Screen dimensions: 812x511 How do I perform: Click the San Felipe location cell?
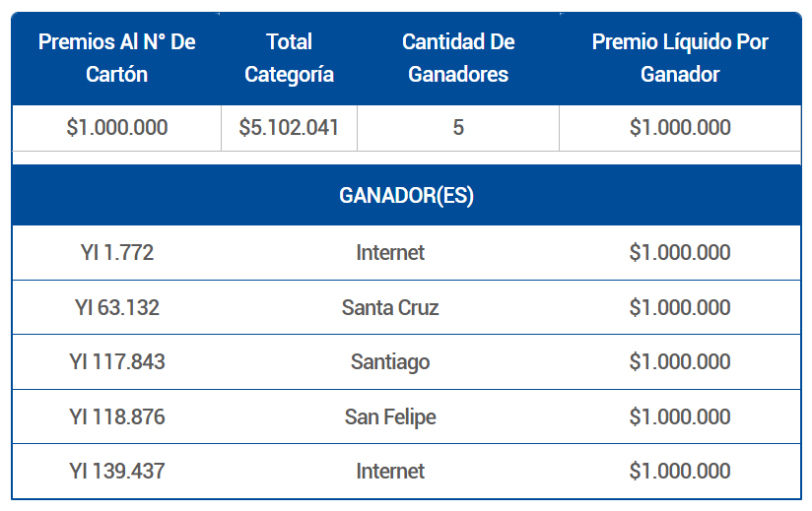[390, 417]
